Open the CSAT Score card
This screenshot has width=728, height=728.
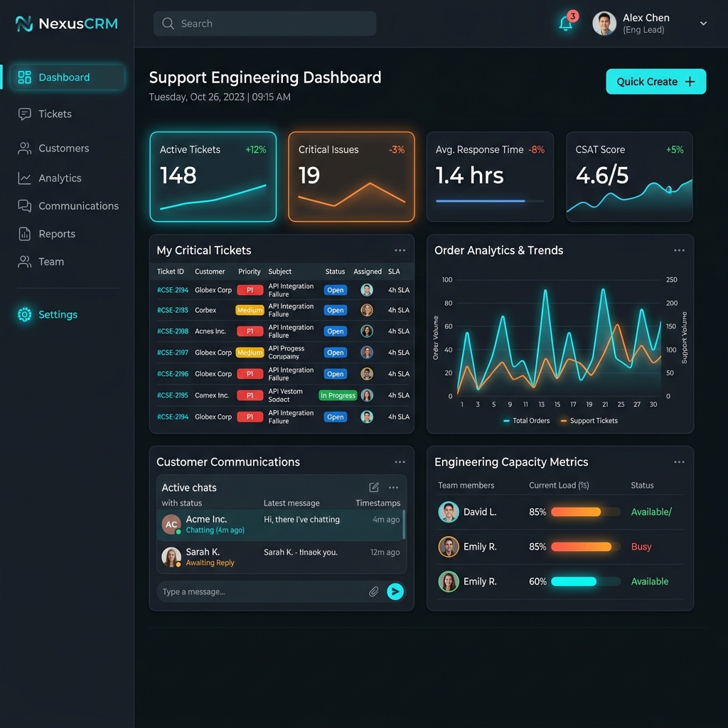(629, 176)
